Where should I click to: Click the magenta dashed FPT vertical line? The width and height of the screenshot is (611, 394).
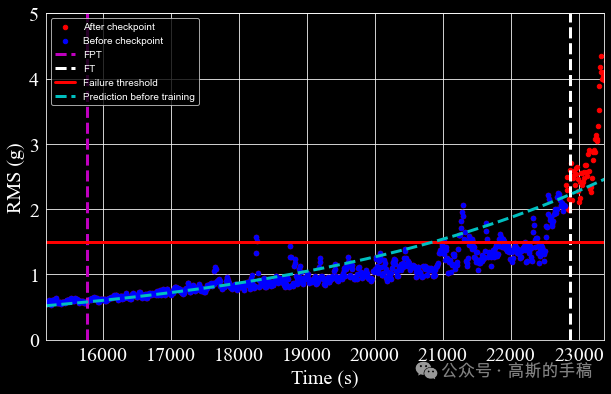pyautogui.click(x=87, y=177)
